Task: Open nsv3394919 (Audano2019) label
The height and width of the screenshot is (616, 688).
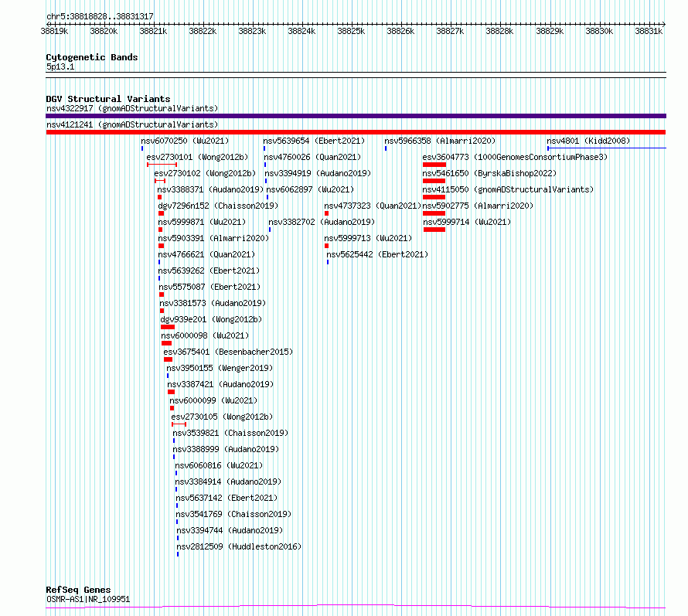Action: pos(318,173)
